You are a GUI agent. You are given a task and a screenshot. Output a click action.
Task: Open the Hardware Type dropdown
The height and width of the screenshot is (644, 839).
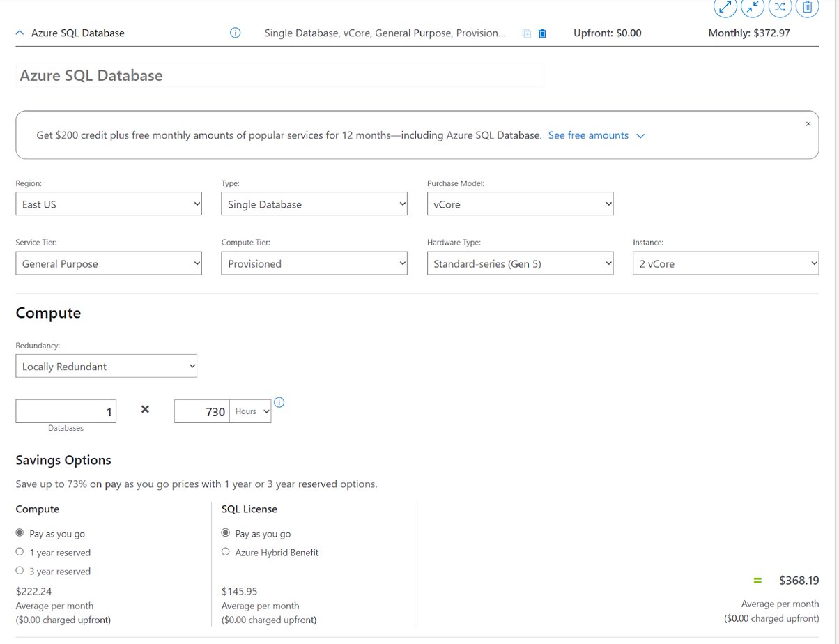pos(519,263)
